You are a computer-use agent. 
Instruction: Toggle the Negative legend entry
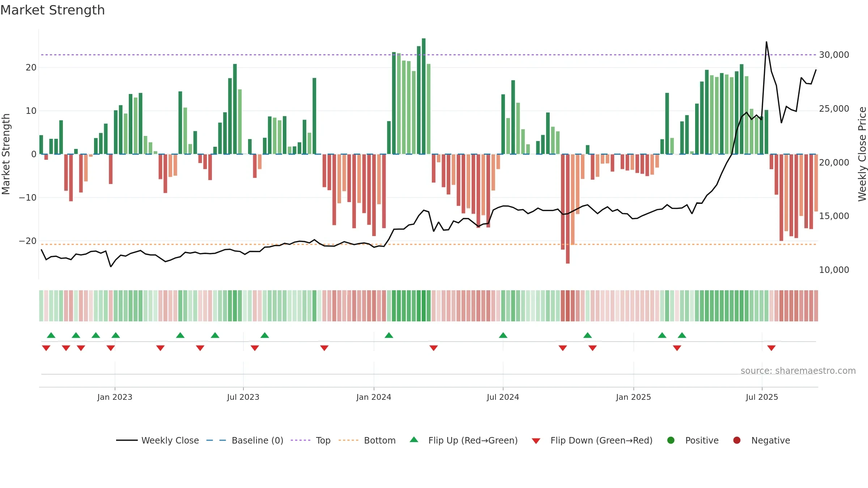click(761, 440)
